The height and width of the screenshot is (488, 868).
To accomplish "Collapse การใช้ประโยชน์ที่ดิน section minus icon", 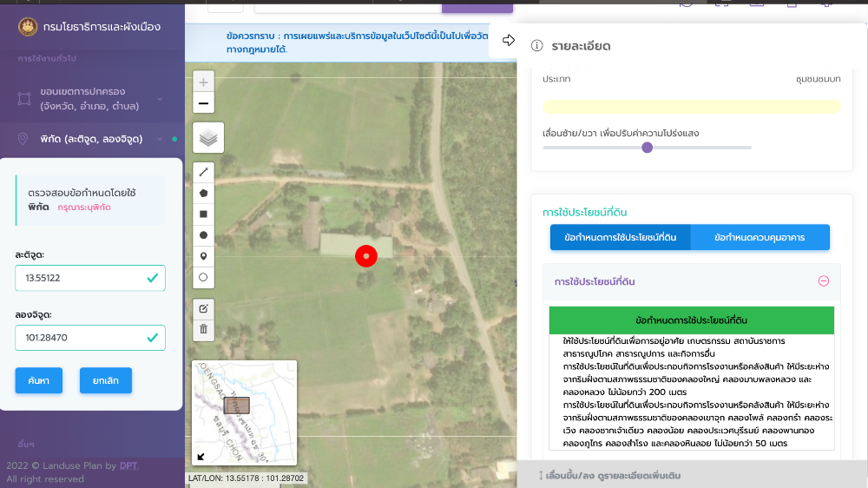I will (x=824, y=281).
